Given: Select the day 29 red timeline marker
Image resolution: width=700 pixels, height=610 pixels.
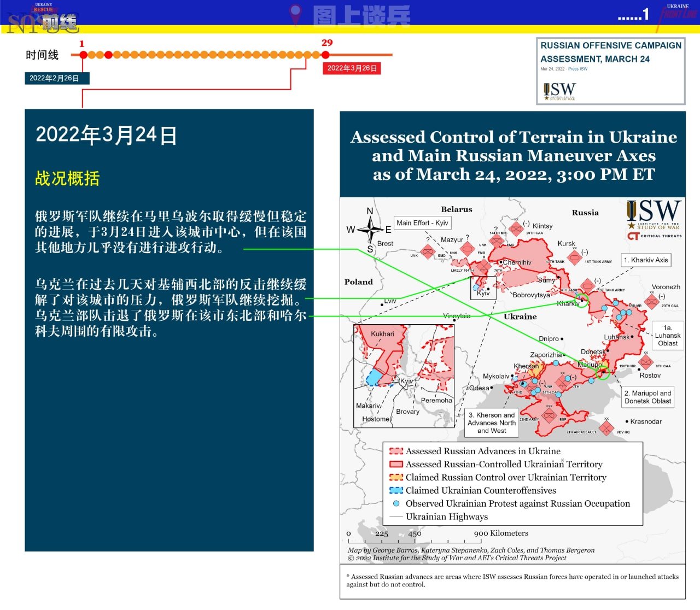Looking at the screenshot, I should click(x=325, y=55).
